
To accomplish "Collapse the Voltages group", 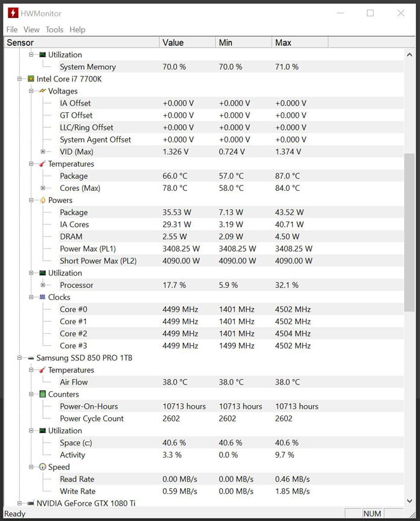I will point(31,91).
